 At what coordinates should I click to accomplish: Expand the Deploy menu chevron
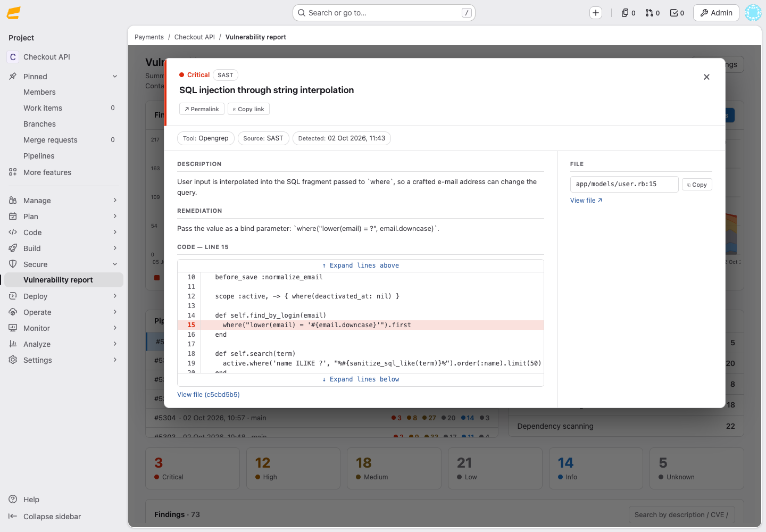(x=115, y=296)
